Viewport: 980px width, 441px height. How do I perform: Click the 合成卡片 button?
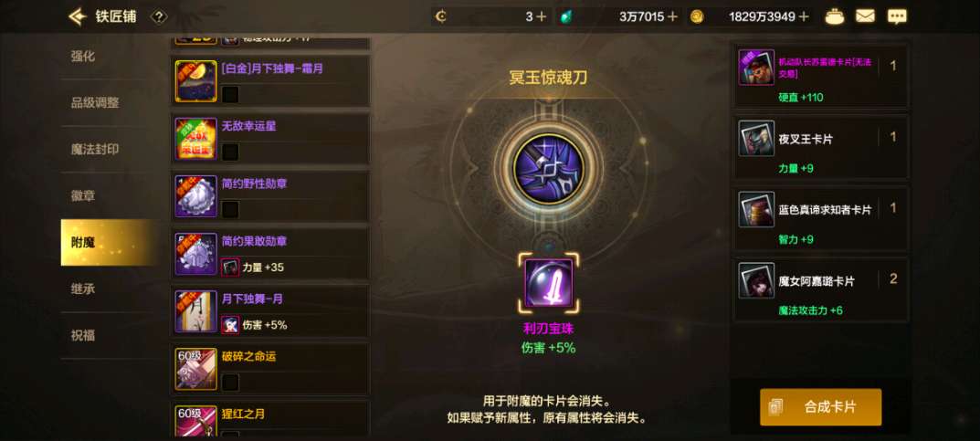[821, 407]
